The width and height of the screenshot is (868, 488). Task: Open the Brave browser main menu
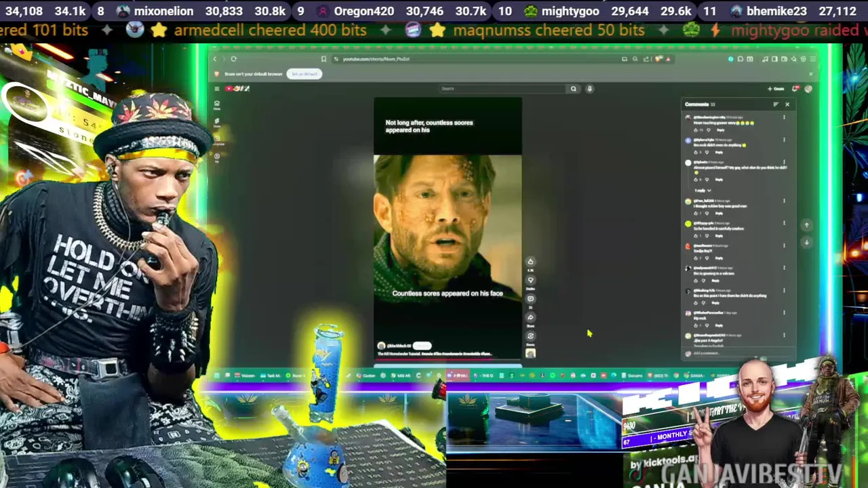[813, 59]
